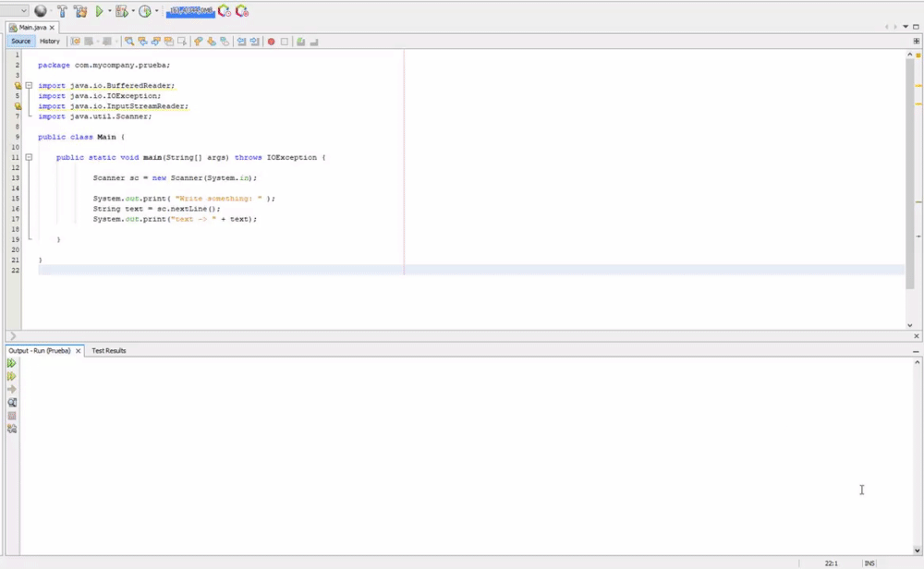Jump to previous bookmark icon
924x569 pixels.
pyautogui.click(x=198, y=42)
